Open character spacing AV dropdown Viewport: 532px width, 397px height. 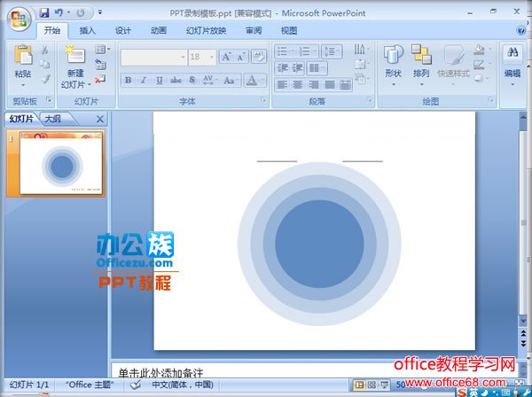coord(210,81)
